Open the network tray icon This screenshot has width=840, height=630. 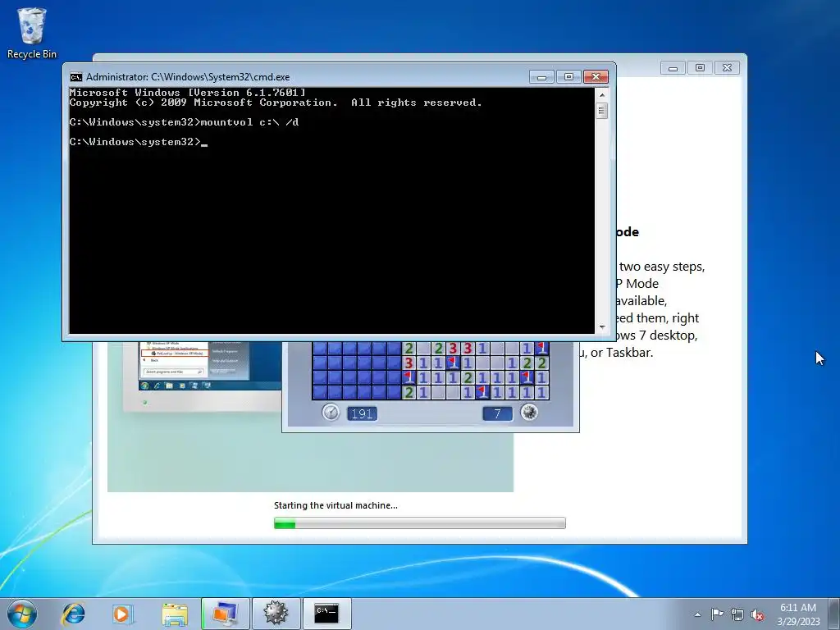click(737, 614)
